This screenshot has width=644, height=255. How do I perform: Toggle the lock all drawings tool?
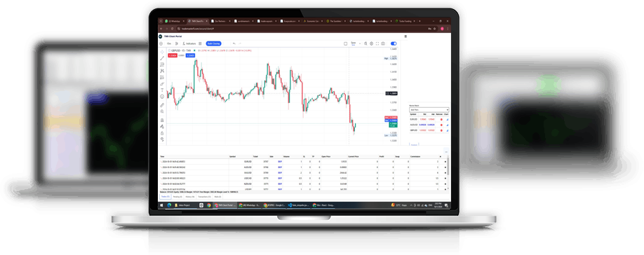point(162,133)
